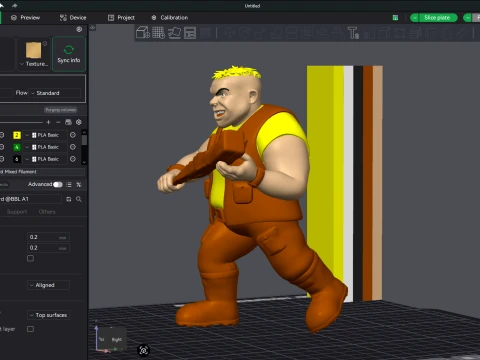Image resolution: width=480 pixels, height=360 pixels.
Task: Click the first 0.2 mm input field
Action: pyautogui.click(x=48, y=237)
